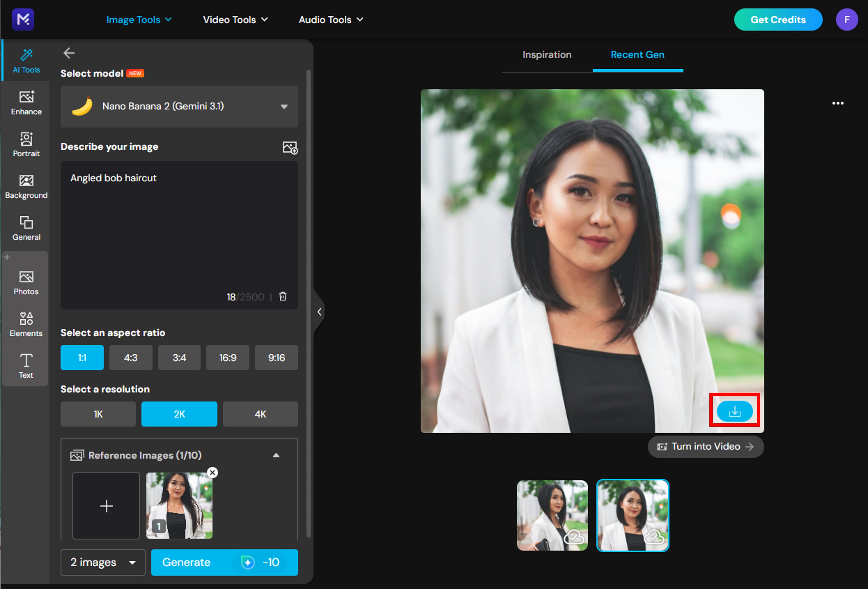The image size is (868, 589).
Task: Expand the Audio Tools menu
Action: pyautogui.click(x=331, y=20)
